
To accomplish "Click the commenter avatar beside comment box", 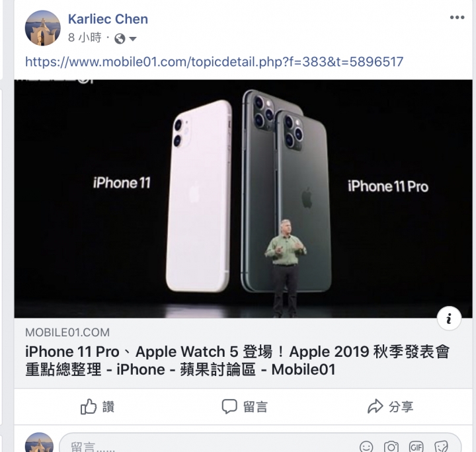I will [39, 442].
